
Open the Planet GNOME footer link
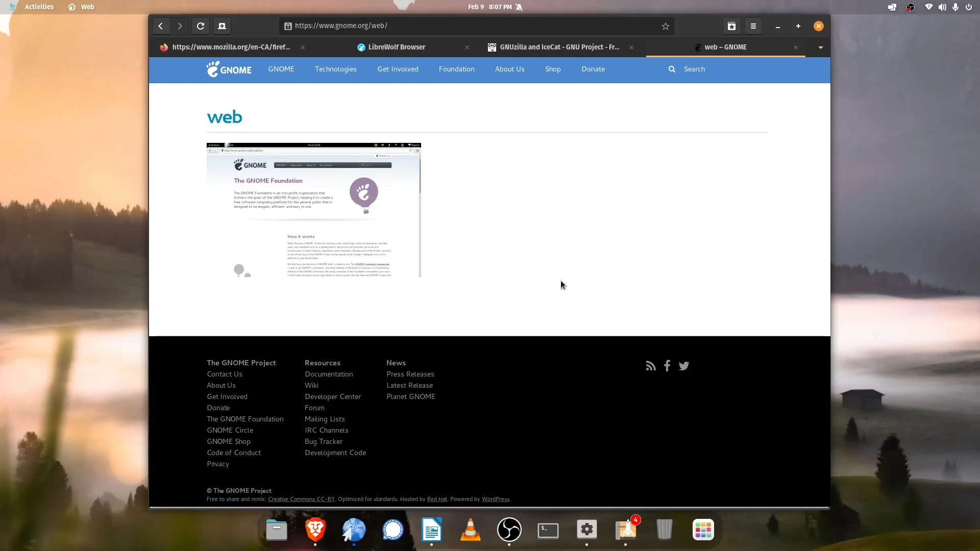coord(411,397)
